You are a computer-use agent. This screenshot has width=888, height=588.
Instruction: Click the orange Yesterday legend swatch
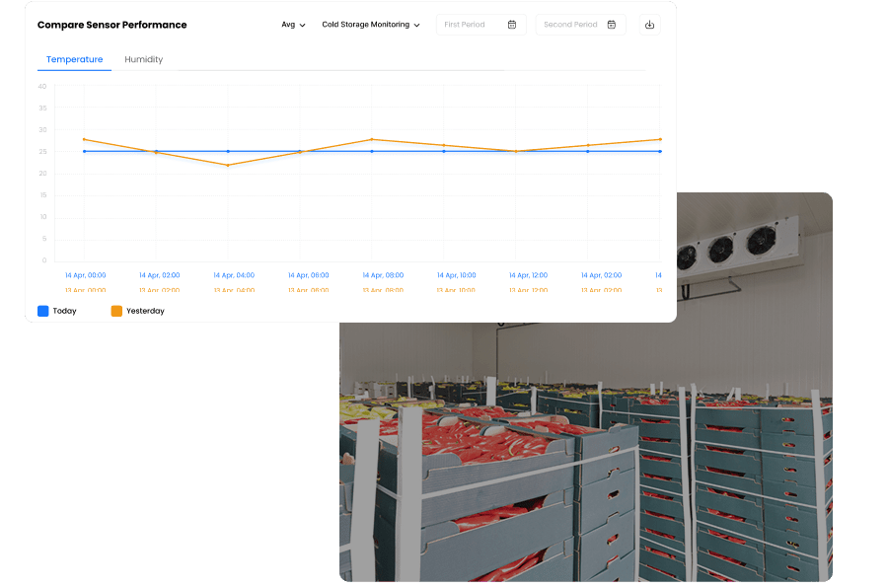[x=116, y=311]
